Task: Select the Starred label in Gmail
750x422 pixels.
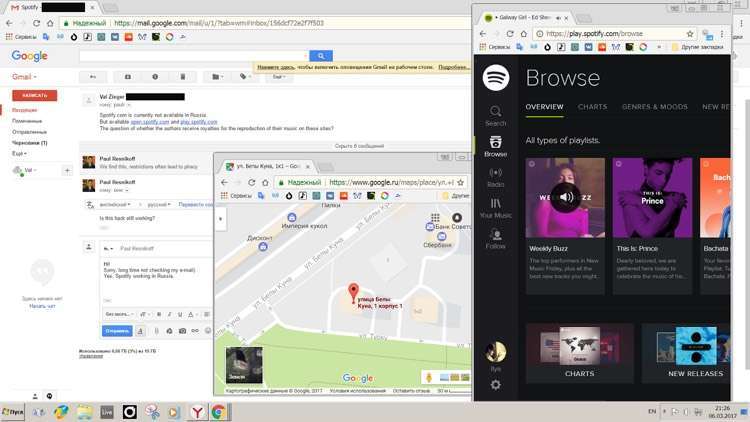Action: click(27, 121)
